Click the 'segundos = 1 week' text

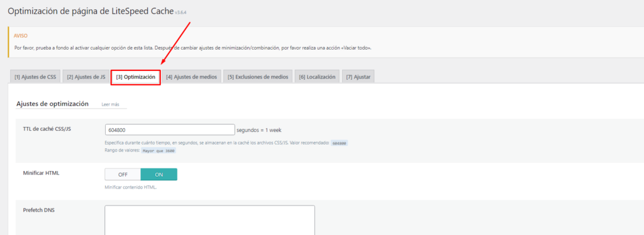point(259,130)
